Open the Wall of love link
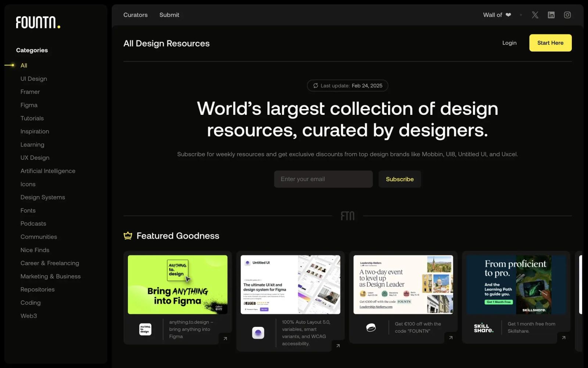 (497, 15)
